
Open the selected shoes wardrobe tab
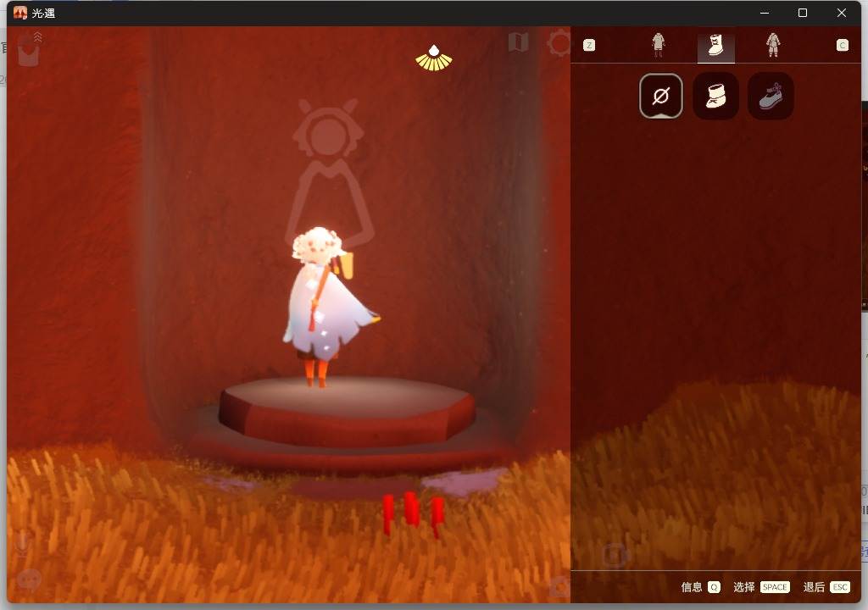[715, 45]
